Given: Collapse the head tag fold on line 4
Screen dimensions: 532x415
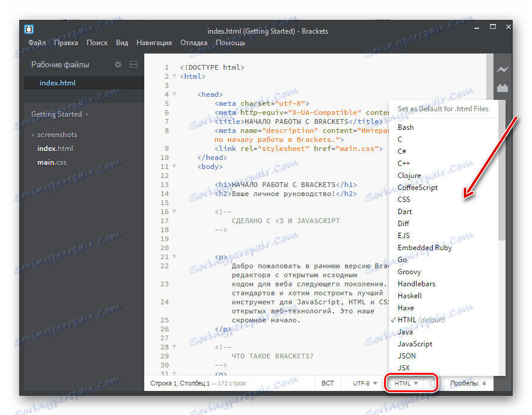Looking at the screenshot, I should coord(174,94).
